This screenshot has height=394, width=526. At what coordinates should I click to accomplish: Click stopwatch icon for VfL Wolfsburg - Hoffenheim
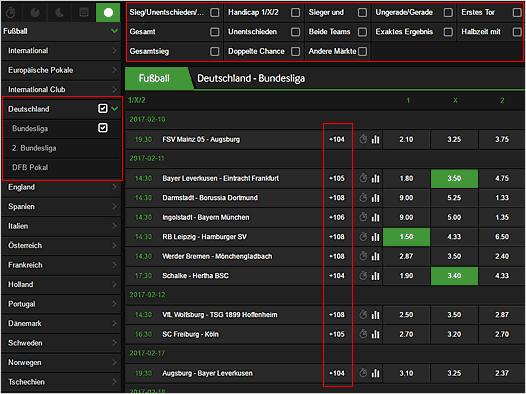coord(363,314)
